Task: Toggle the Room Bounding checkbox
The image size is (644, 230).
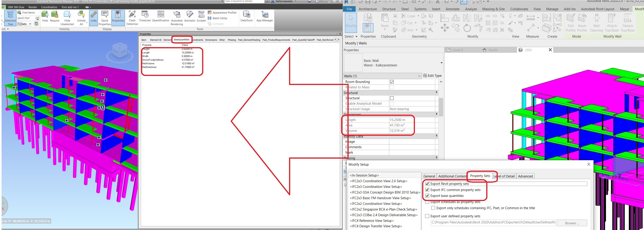Action: click(392, 82)
